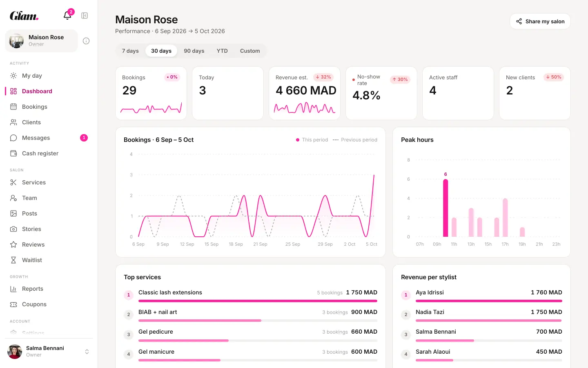This screenshot has height=368, width=588.
Task: Click Aya Idrissi revenue progress bar
Action: [489, 301]
